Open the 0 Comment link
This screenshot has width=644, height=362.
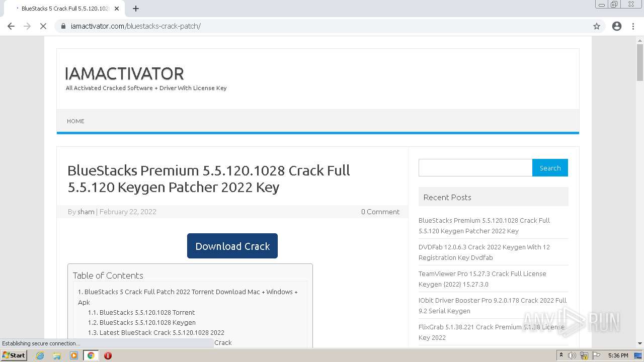[380, 212]
